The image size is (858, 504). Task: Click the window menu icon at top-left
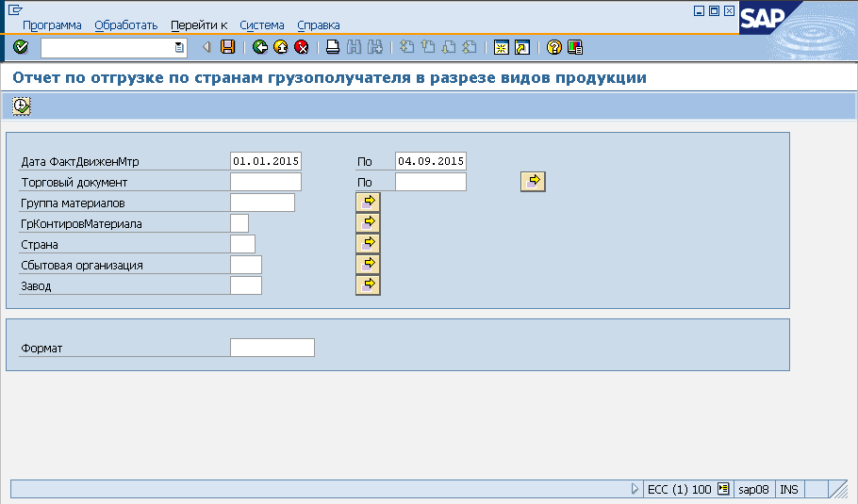pyautogui.click(x=15, y=9)
